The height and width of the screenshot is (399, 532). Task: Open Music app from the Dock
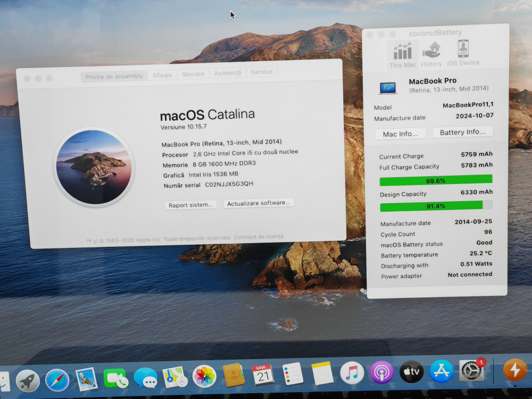click(x=352, y=372)
